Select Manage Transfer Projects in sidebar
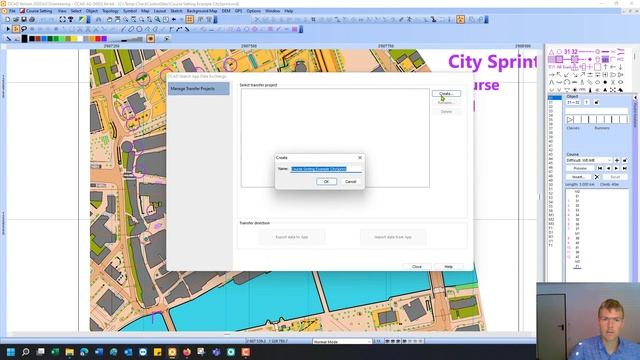The height and width of the screenshot is (360, 640). pyautogui.click(x=198, y=89)
